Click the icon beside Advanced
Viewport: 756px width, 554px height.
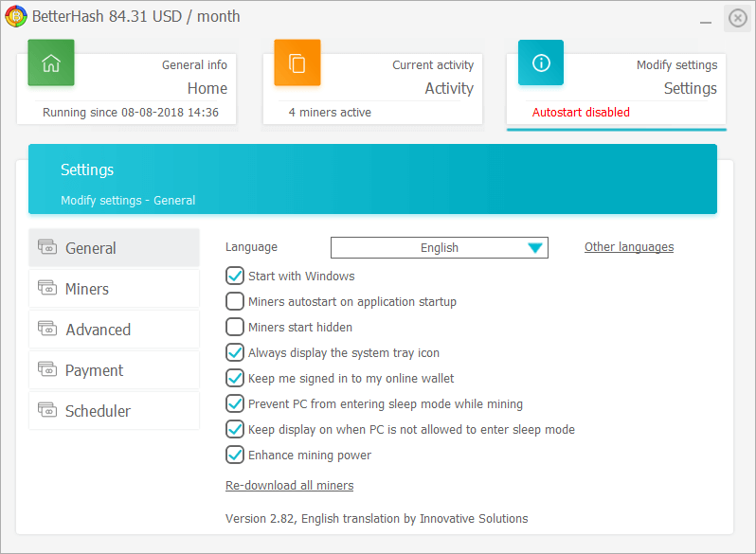[47, 329]
